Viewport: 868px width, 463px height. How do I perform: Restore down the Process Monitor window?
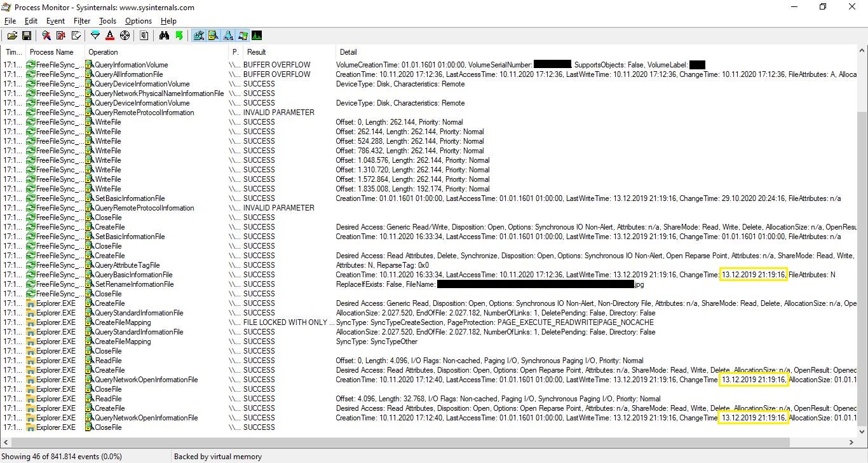point(823,7)
